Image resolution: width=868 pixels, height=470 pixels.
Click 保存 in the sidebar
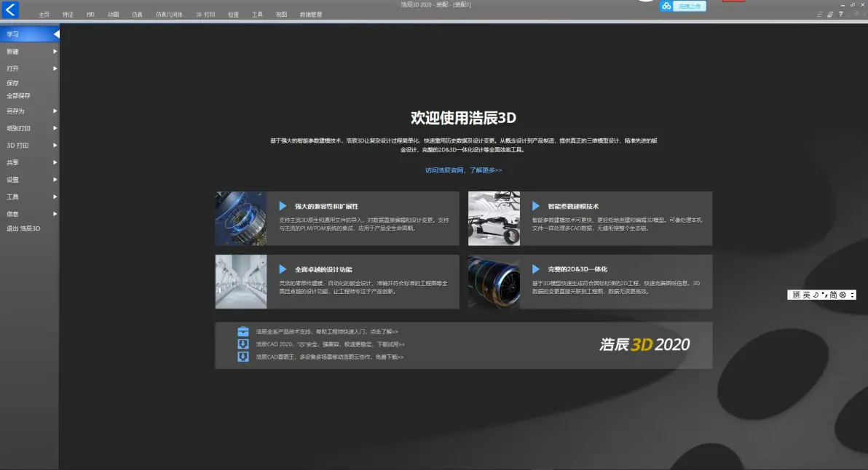[x=12, y=83]
